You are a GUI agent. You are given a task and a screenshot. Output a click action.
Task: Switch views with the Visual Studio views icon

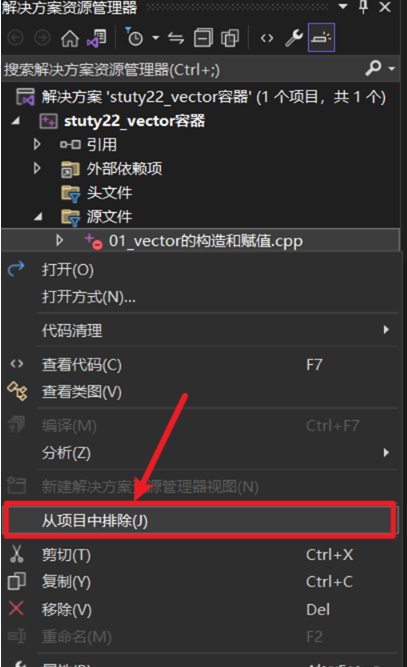[x=97, y=38]
